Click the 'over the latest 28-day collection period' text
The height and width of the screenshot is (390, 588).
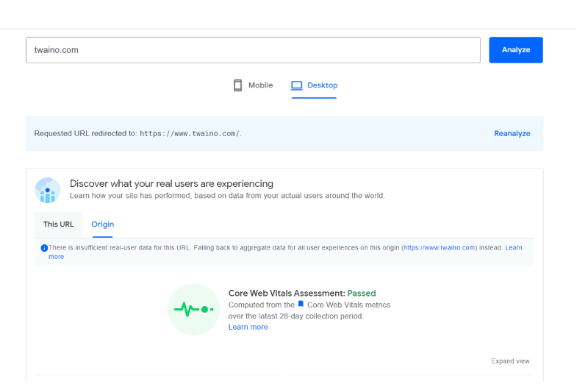pos(296,316)
